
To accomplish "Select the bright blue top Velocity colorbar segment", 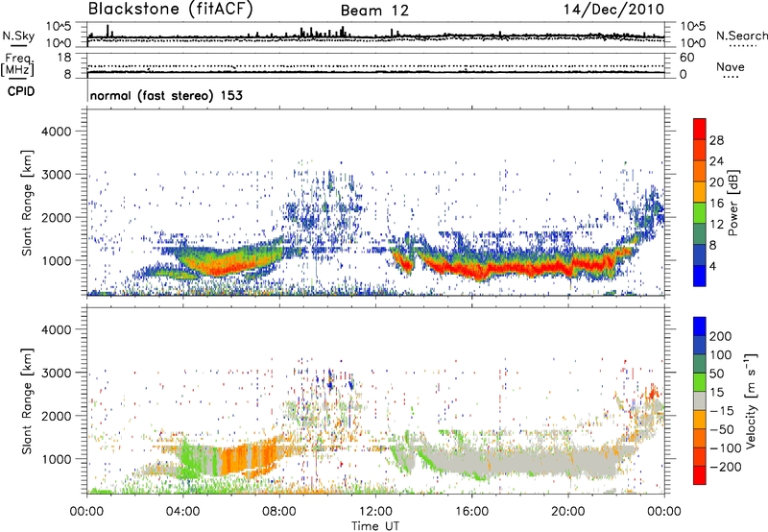I will [x=700, y=326].
